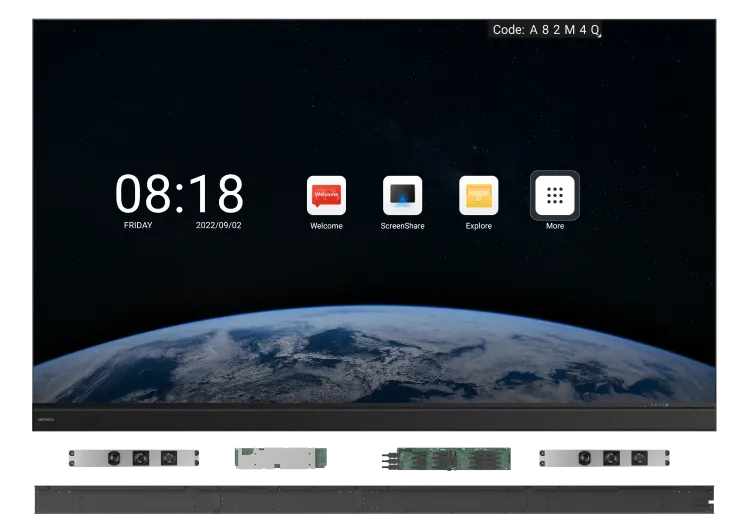Screen dimensions: 750x518
Task: Open the Explore folder app
Action: (x=478, y=195)
